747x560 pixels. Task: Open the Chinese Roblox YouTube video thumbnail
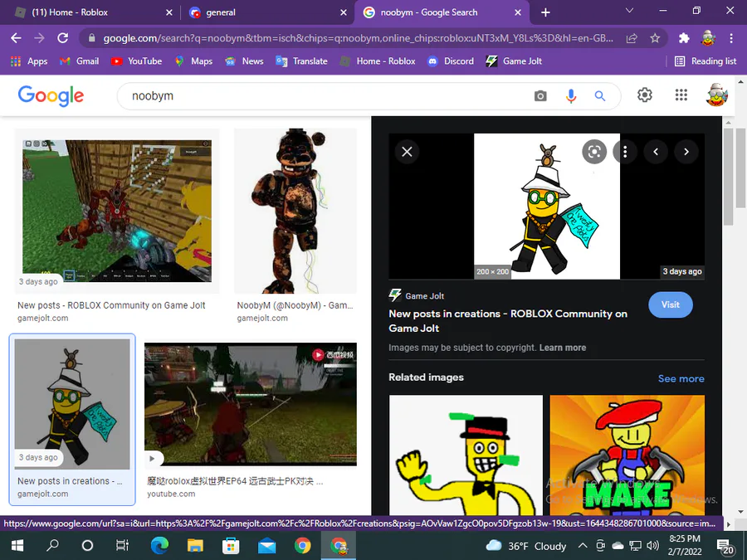click(x=251, y=404)
